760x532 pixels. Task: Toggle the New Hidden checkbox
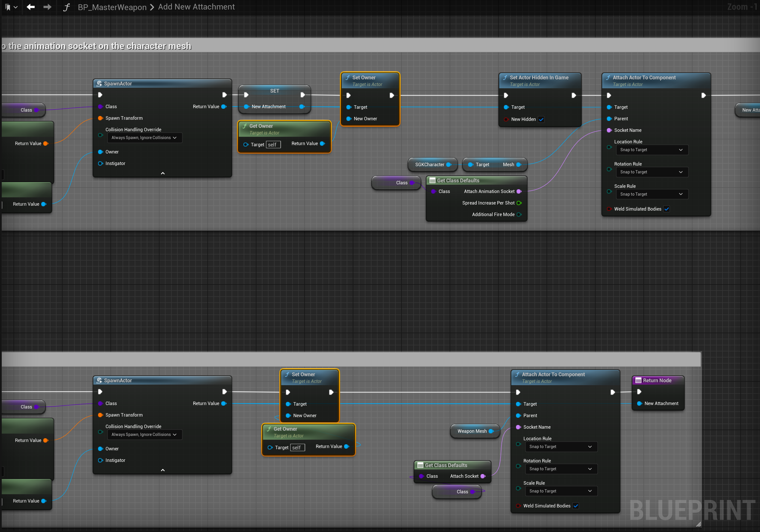coord(541,119)
